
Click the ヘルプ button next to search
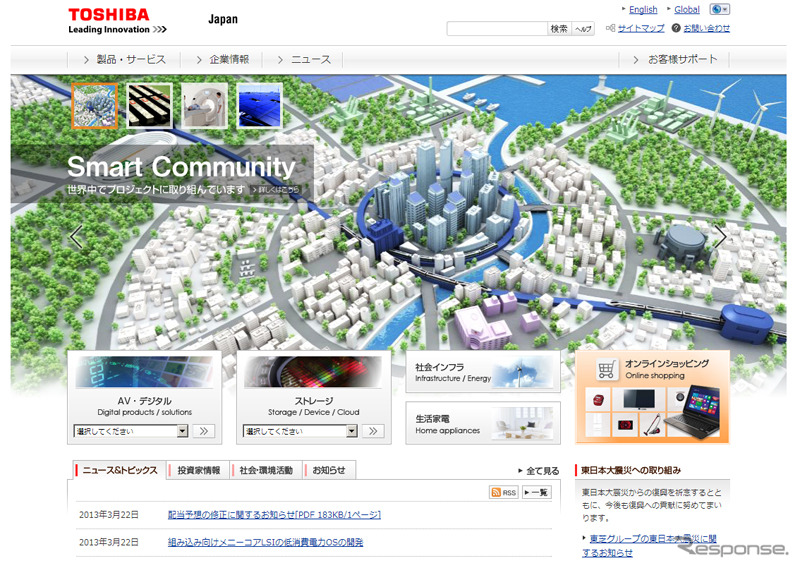pos(583,29)
